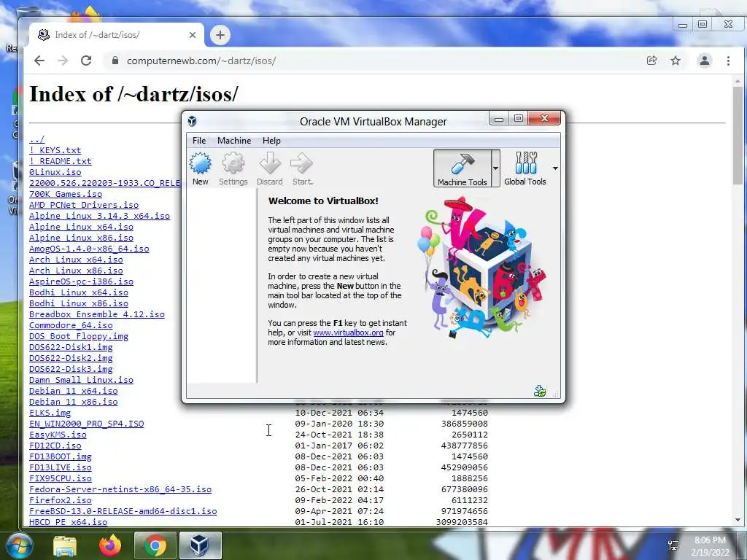This screenshot has width=747, height=560.
Task: Open DOS622-Disk2.img link
Action: click(71, 358)
